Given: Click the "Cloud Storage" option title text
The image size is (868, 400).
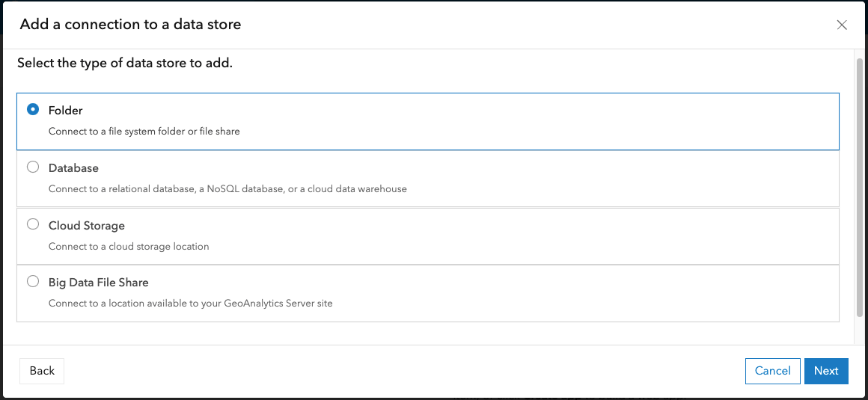Looking at the screenshot, I should click(87, 226).
